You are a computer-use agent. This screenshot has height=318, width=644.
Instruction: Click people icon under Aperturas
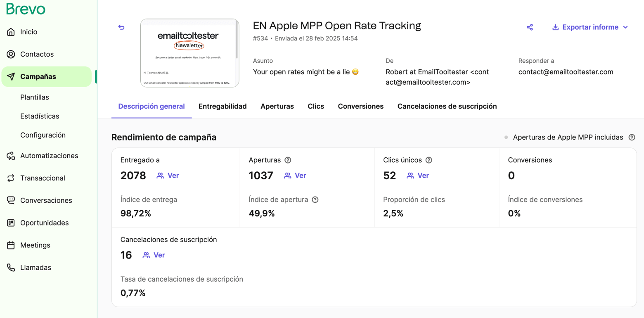[288, 176]
